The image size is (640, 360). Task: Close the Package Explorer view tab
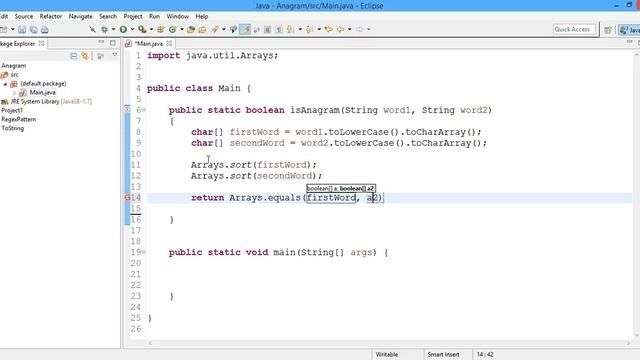pos(41,43)
